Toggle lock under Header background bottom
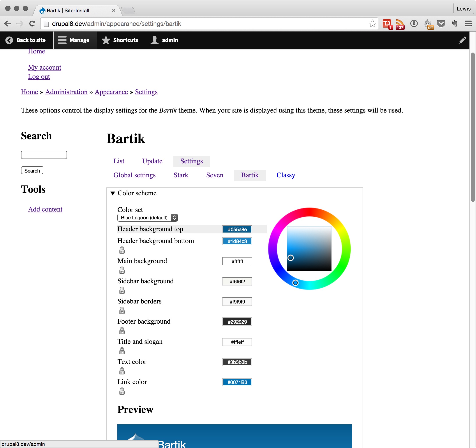 click(122, 250)
